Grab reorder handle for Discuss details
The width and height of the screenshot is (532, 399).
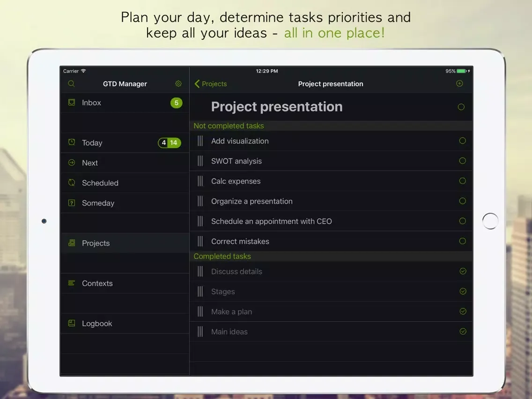pyautogui.click(x=200, y=272)
